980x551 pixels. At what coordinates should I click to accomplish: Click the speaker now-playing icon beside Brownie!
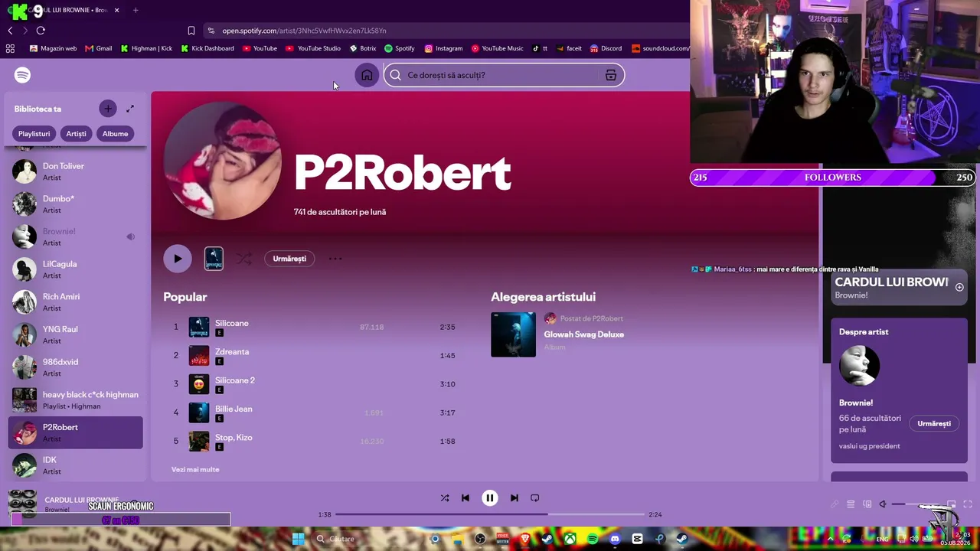[130, 237]
